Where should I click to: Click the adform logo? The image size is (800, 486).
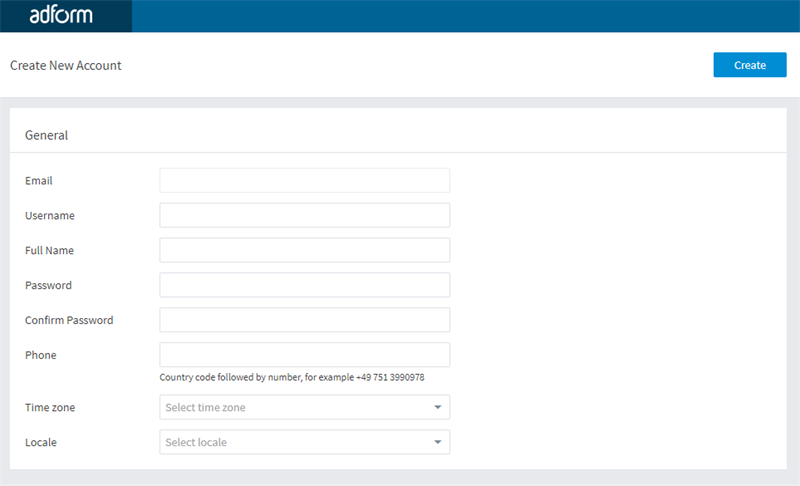click(x=61, y=15)
